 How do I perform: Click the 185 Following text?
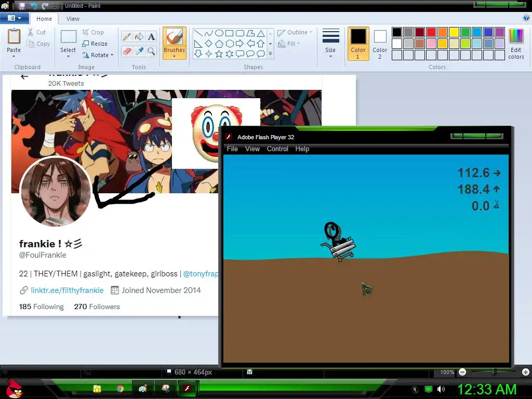[42, 307]
